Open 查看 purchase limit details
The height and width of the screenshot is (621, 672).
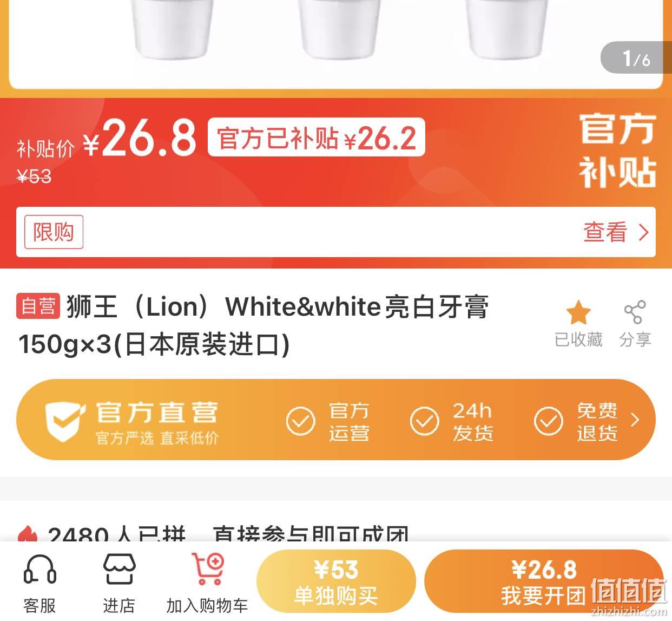click(x=616, y=232)
